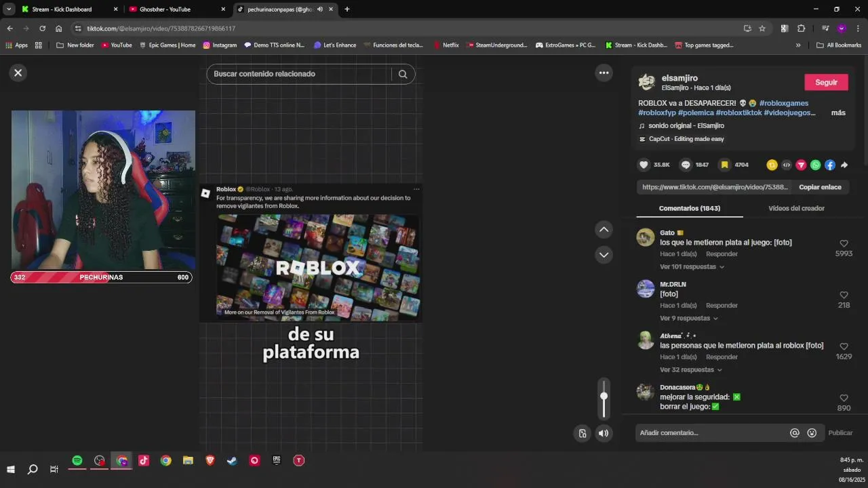Screen dimensions: 868x488
Task: Like Mr.DRLN's comment heart
Action: pyautogui.click(x=844, y=295)
